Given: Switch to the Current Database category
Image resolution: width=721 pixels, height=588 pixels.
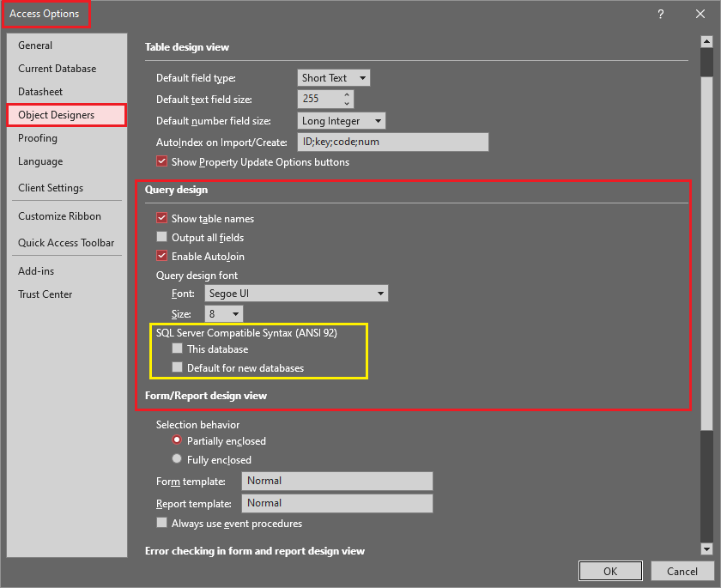Looking at the screenshot, I should [x=58, y=69].
